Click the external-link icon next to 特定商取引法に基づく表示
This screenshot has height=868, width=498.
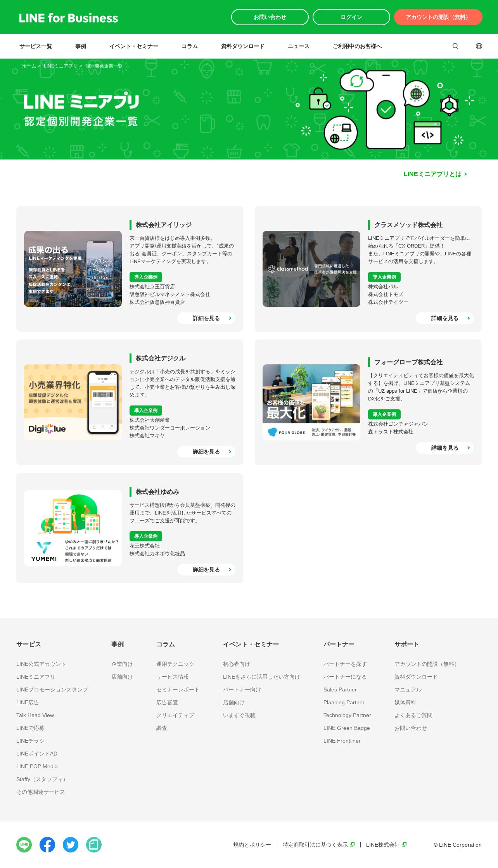352,844
